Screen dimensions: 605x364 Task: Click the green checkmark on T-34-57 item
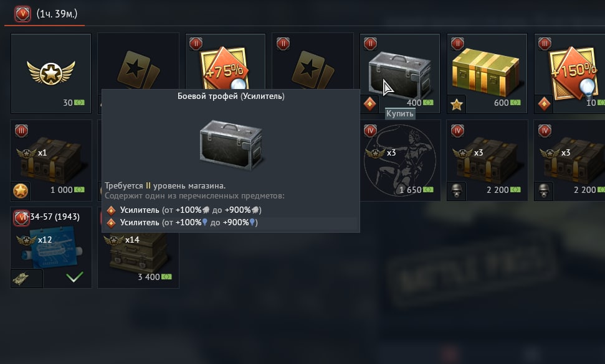point(75,276)
